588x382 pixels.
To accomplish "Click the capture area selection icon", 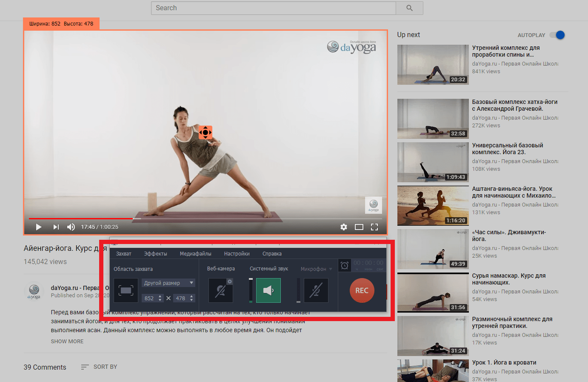I will click(126, 290).
